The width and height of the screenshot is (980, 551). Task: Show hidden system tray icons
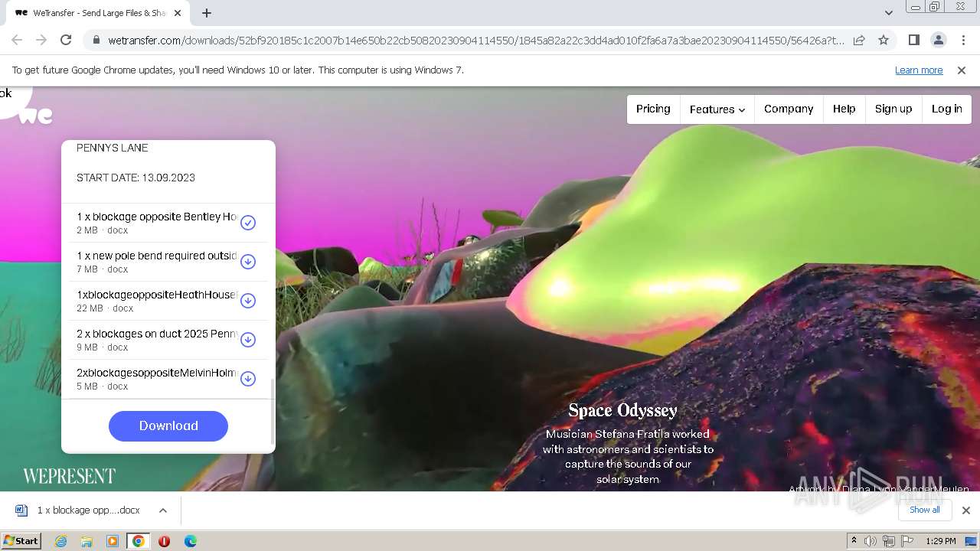click(x=854, y=541)
